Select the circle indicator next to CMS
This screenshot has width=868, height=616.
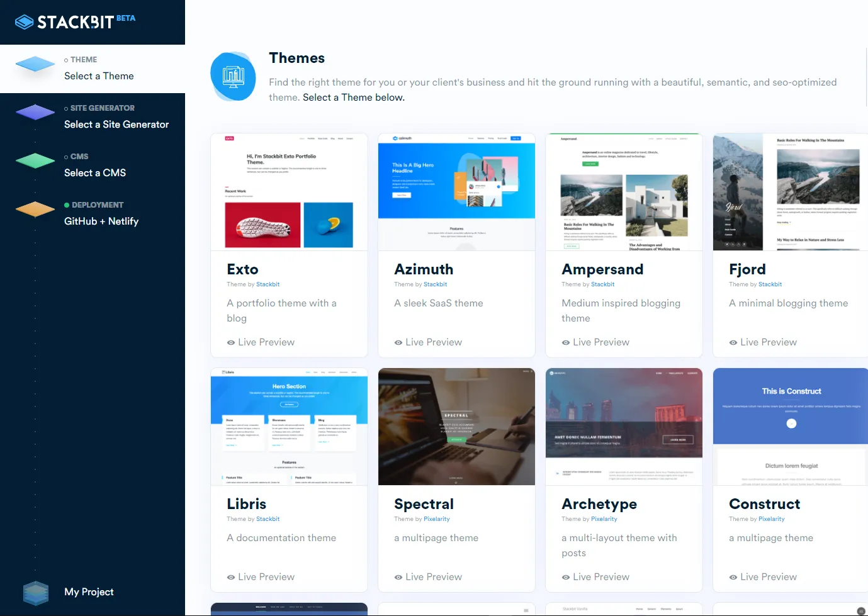click(65, 156)
